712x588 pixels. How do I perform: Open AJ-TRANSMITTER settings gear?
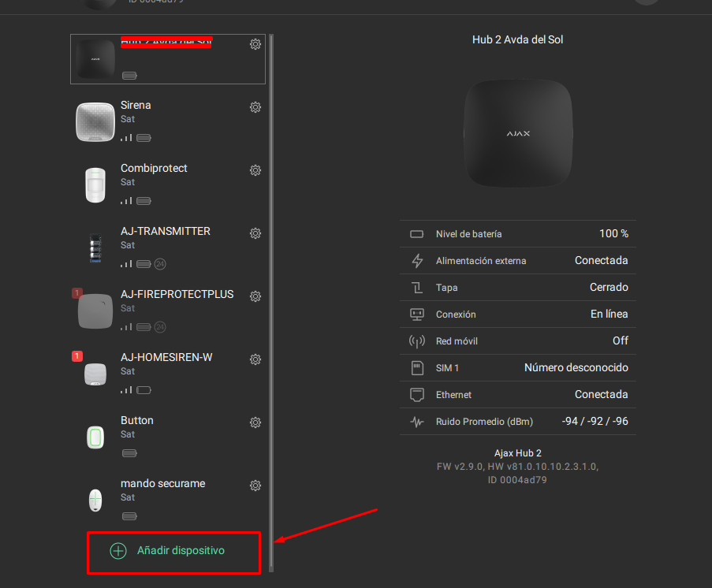pos(255,233)
